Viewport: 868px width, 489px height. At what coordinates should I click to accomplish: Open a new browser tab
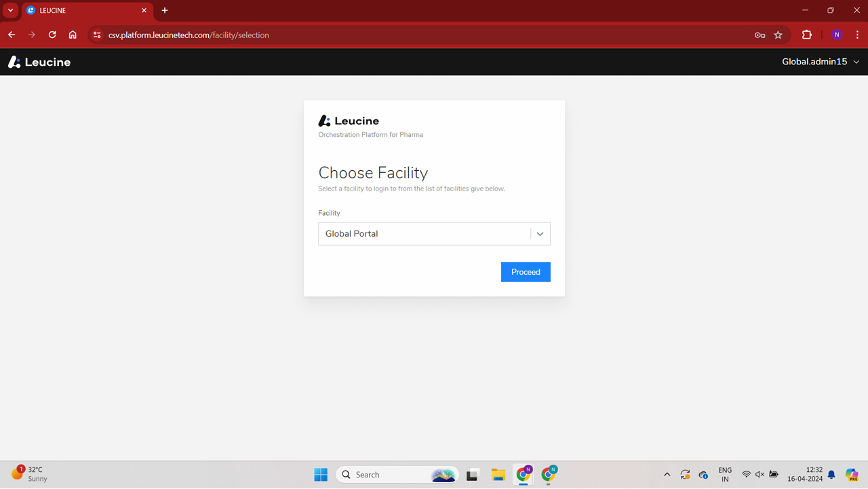165,11
